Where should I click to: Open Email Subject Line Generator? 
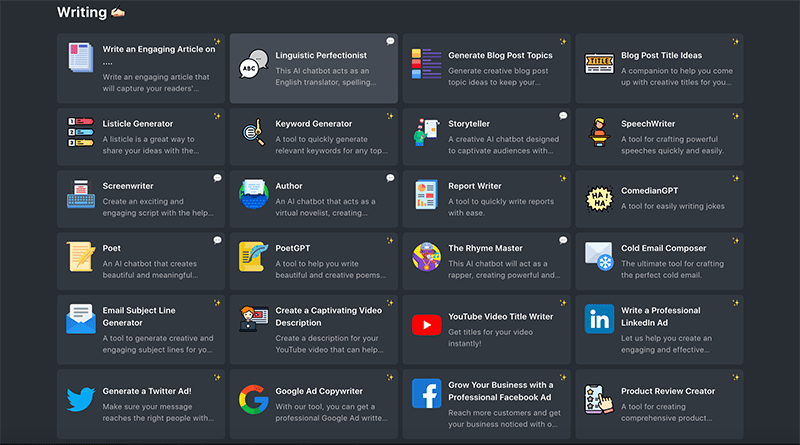tap(141, 330)
